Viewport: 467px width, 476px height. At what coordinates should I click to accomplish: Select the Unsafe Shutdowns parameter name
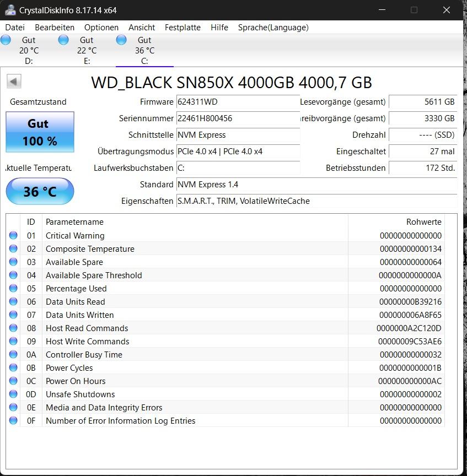tap(80, 394)
